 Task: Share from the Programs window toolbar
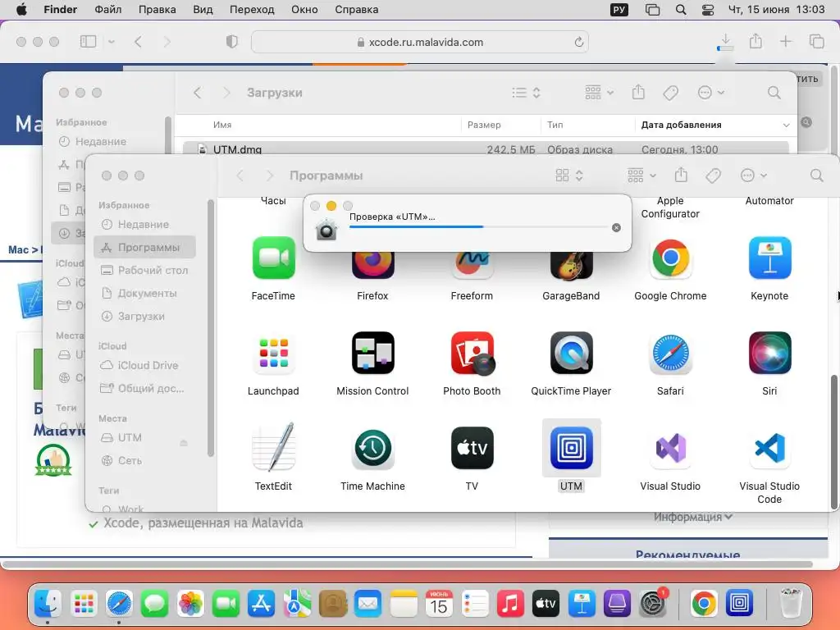[x=680, y=175]
